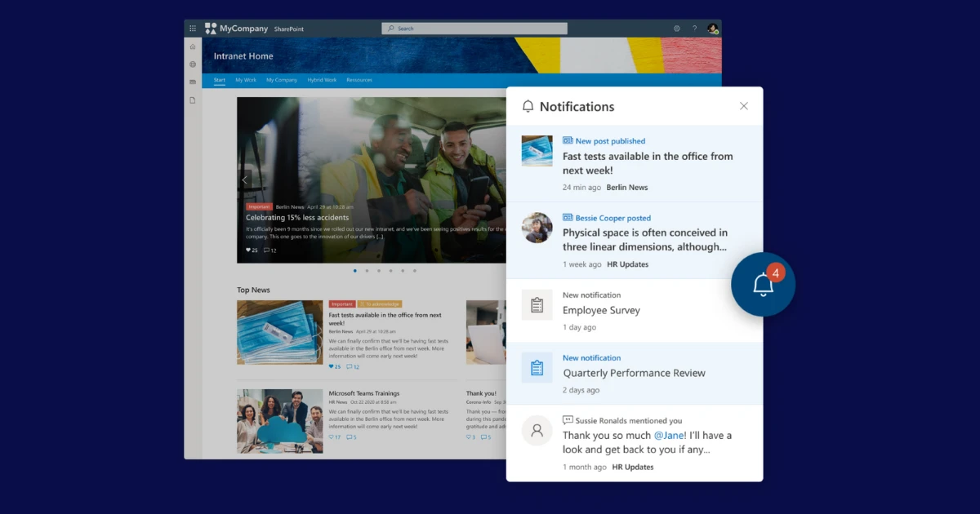Open the SharePoint settings gear
This screenshot has width=980, height=514.
click(676, 28)
